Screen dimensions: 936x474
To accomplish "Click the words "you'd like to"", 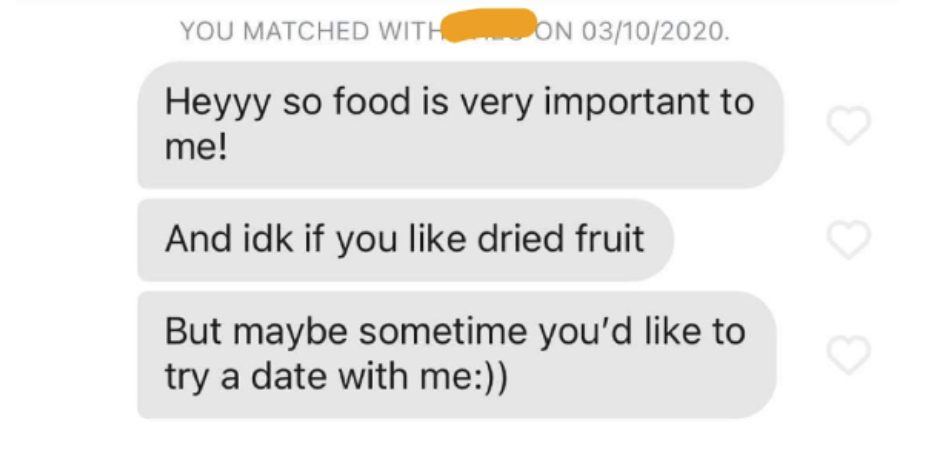I will (642, 332).
